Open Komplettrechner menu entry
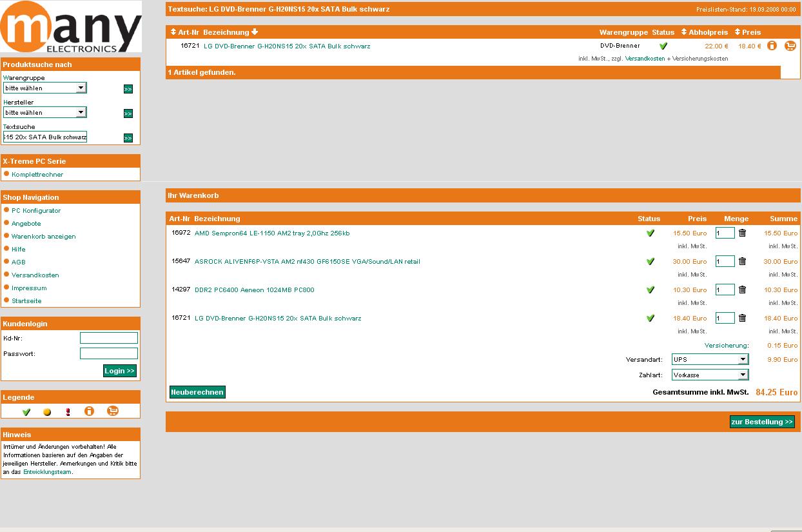This screenshot has height=532, width=802. click(x=37, y=175)
